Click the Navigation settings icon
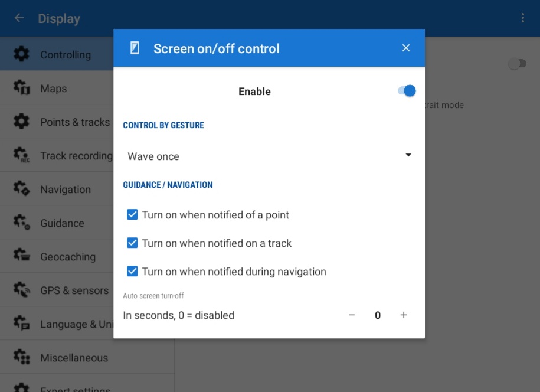 coord(21,190)
